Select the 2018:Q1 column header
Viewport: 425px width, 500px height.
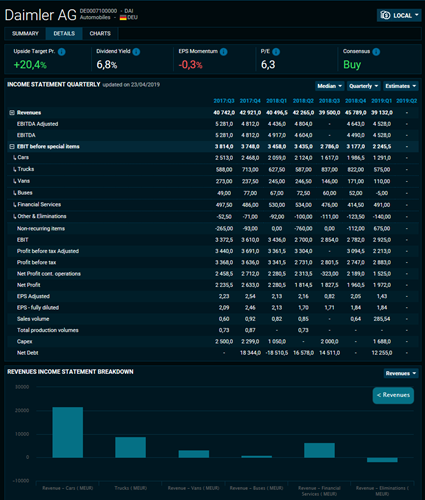click(x=276, y=101)
